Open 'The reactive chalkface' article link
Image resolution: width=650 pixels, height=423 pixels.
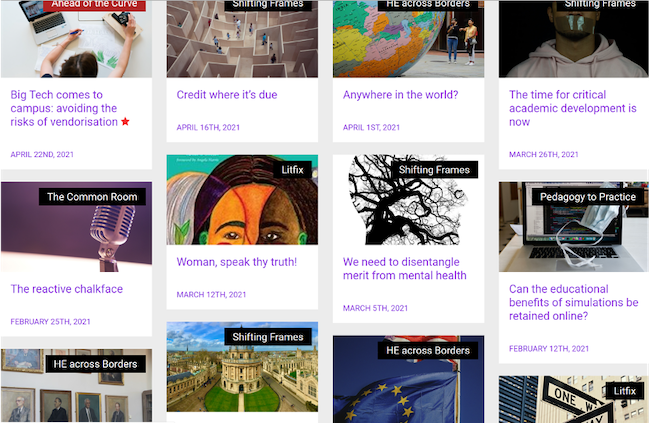[67, 289]
